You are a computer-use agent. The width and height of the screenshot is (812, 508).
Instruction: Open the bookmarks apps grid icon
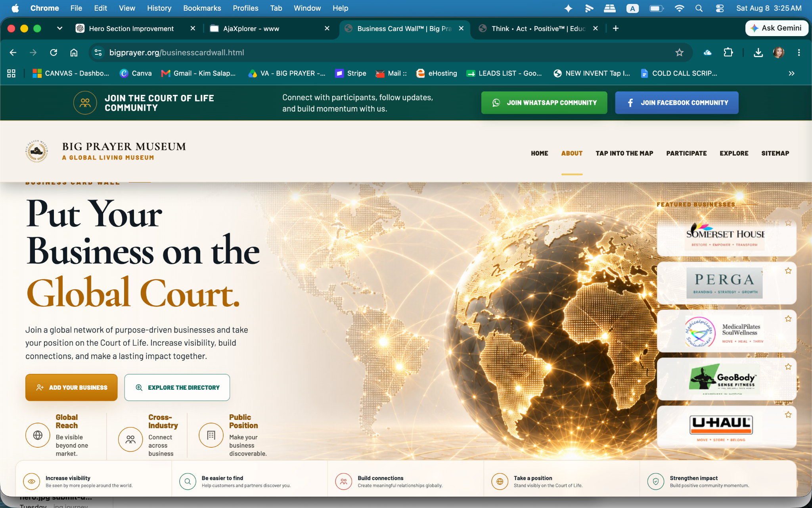[11, 73]
